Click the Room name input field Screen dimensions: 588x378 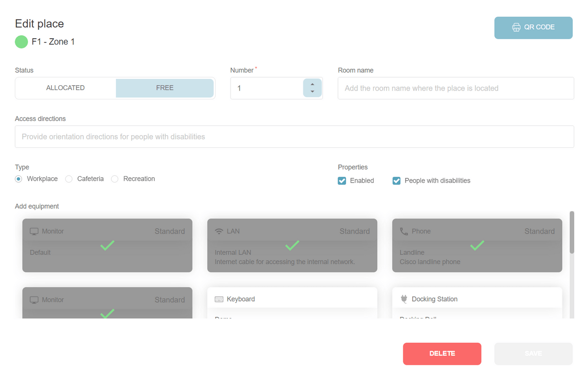coord(455,89)
